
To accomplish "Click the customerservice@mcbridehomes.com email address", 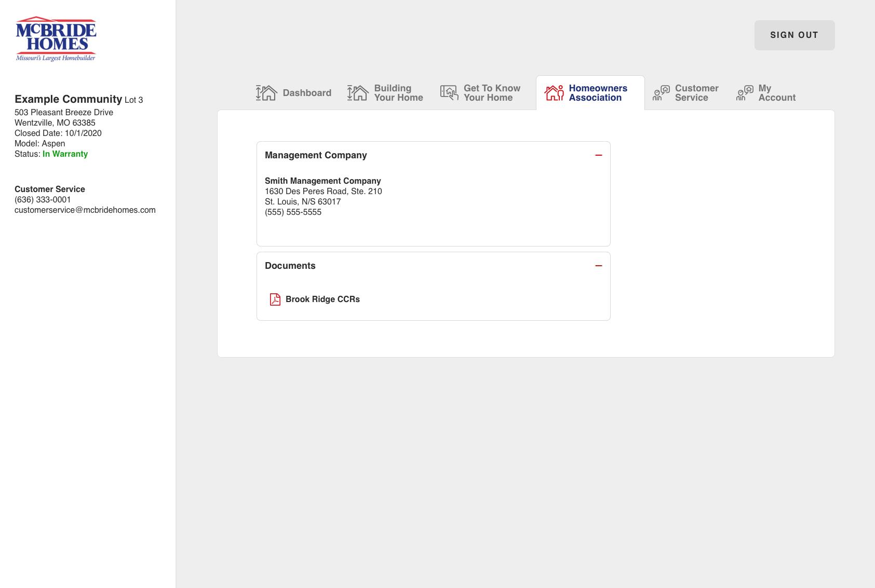I will [85, 210].
